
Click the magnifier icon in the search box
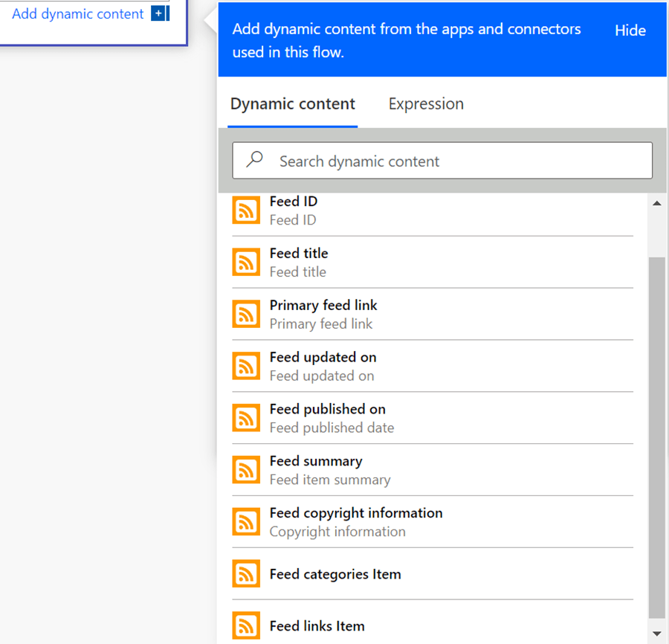coord(255,160)
